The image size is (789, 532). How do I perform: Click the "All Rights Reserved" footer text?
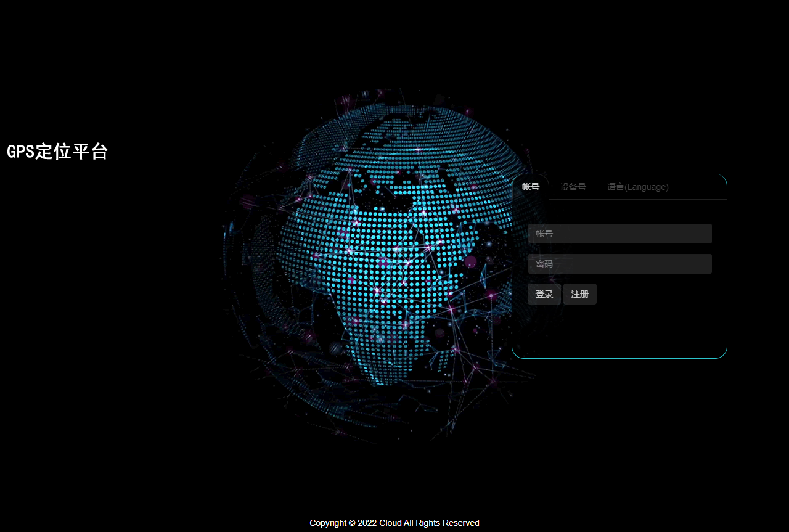click(441, 523)
